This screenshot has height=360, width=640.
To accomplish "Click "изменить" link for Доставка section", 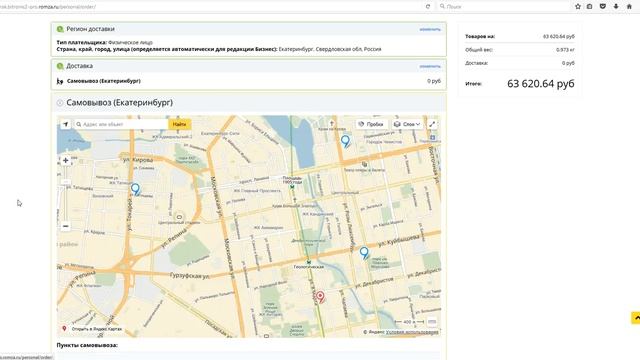I will (x=430, y=66).
